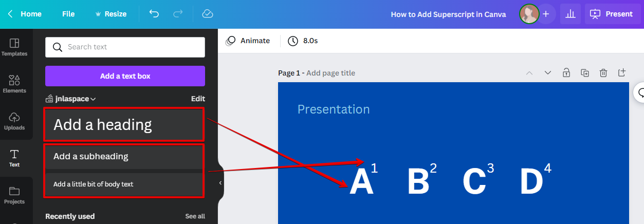Click the Present button
644x224 pixels.
point(612,14)
